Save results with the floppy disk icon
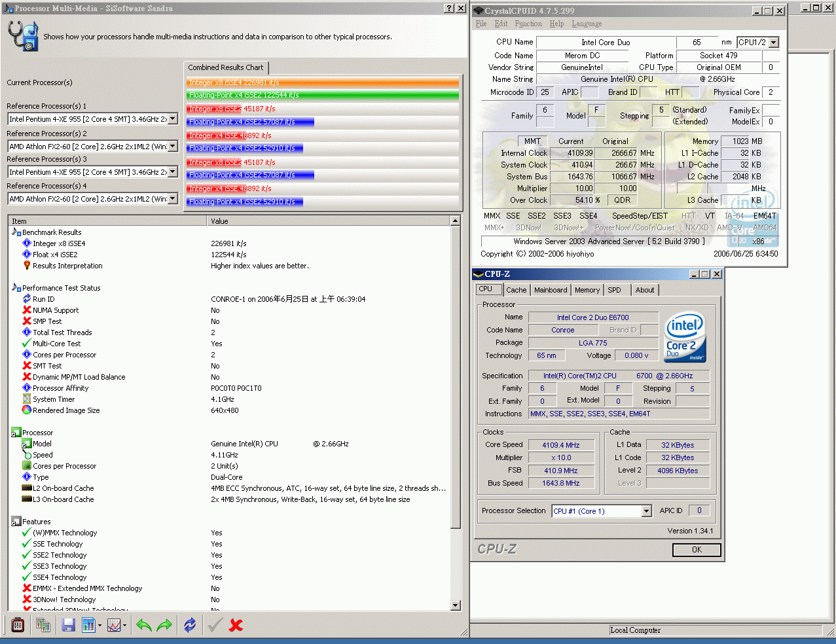 pos(68,625)
